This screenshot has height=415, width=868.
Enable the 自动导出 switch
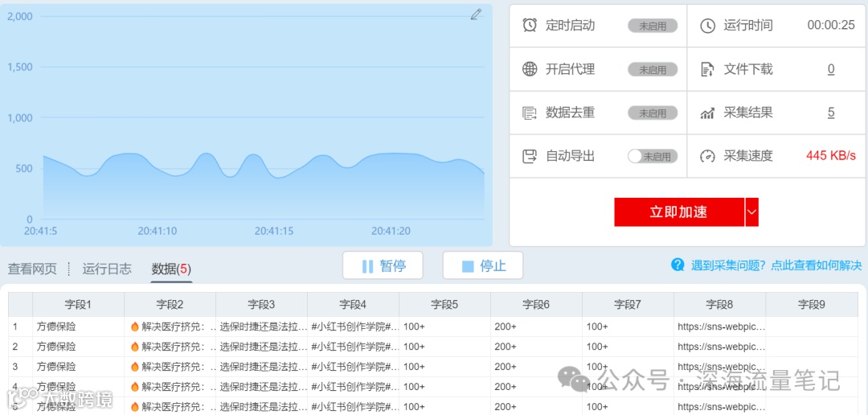point(653,156)
